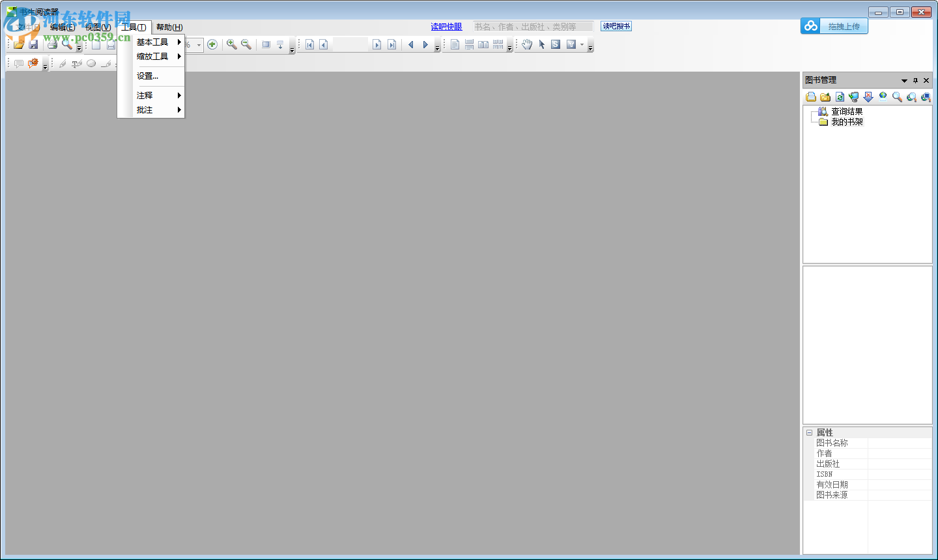Click the green plus zoom button
Image resolution: width=938 pixels, height=560 pixels.
coord(212,44)
